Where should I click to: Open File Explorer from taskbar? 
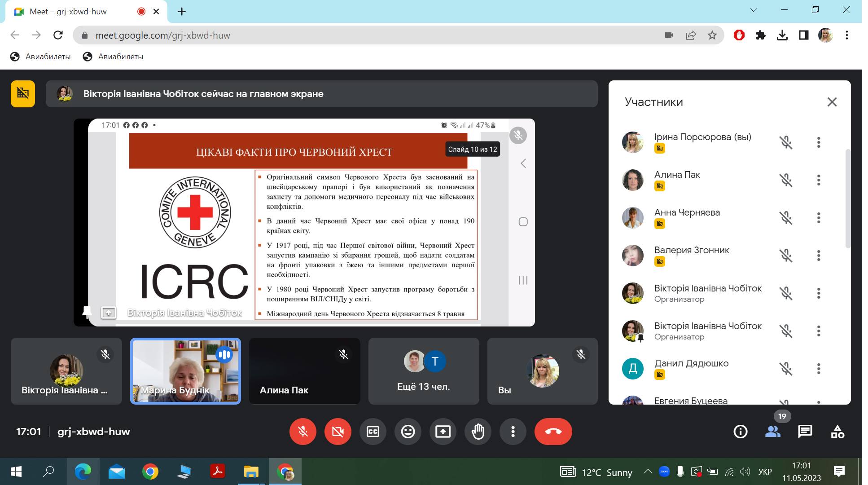pos(251,472)
